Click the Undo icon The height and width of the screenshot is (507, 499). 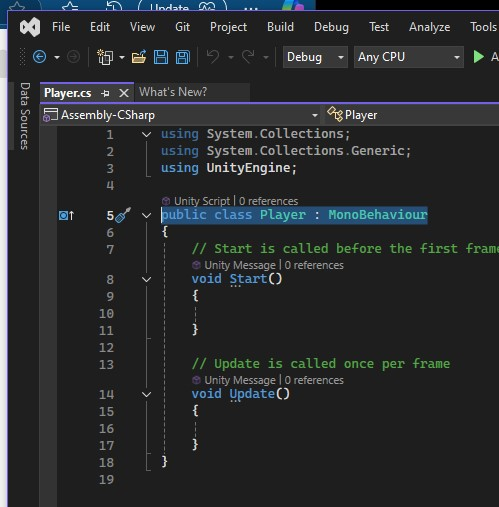(213, 57)
